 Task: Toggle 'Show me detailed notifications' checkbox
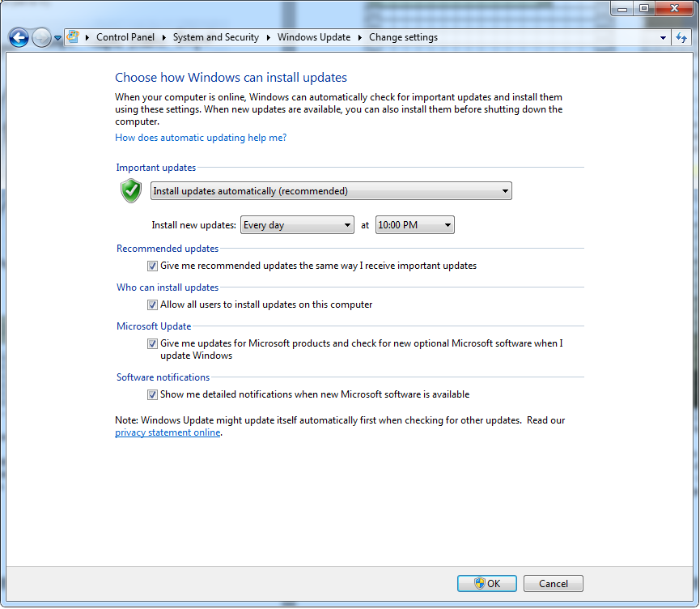click(152, 394)
